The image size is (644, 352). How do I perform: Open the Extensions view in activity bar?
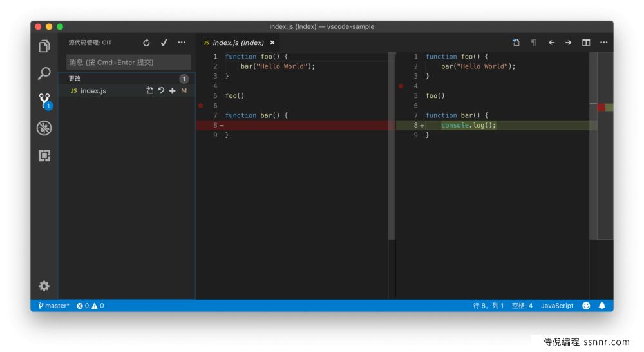coord(44,155)
